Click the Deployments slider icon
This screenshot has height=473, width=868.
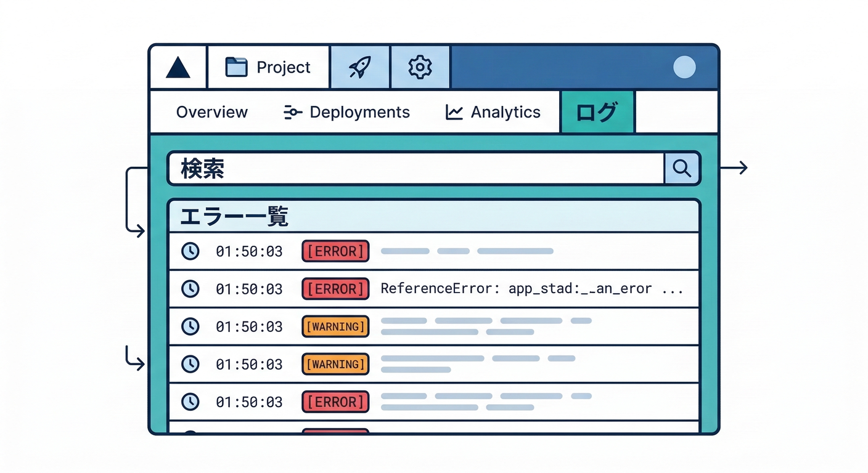point(292,112)
